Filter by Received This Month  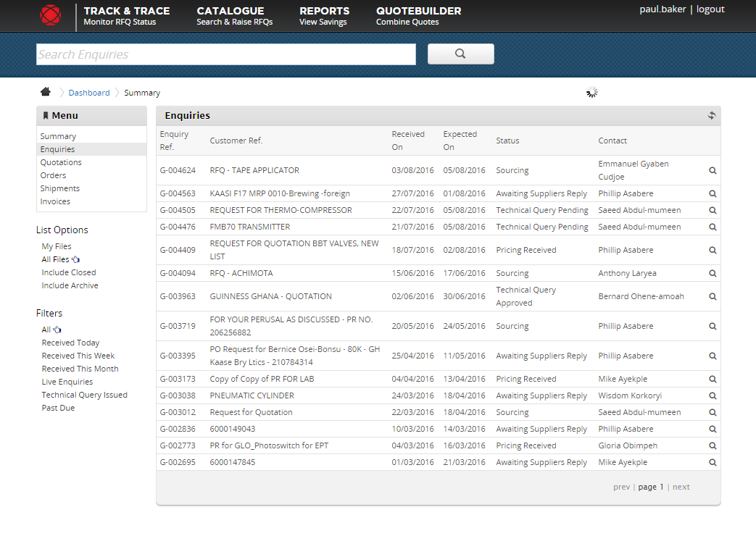coord(80,369)
